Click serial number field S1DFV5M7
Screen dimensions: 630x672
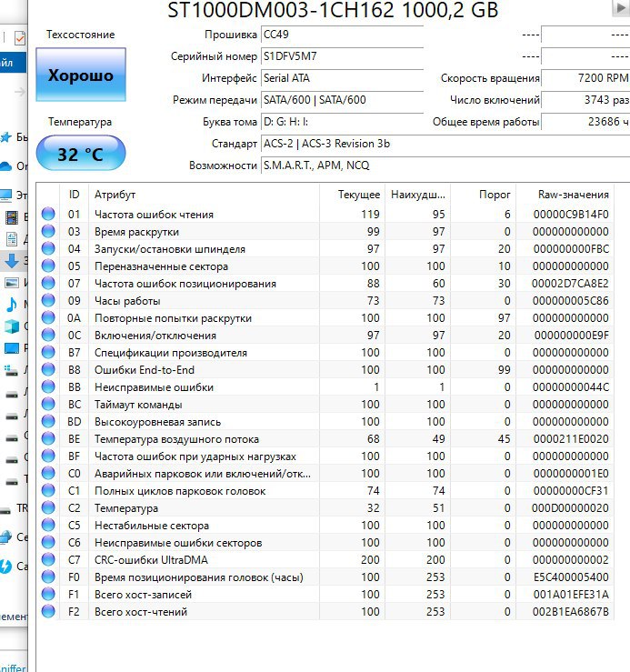[x=342, y=56]
